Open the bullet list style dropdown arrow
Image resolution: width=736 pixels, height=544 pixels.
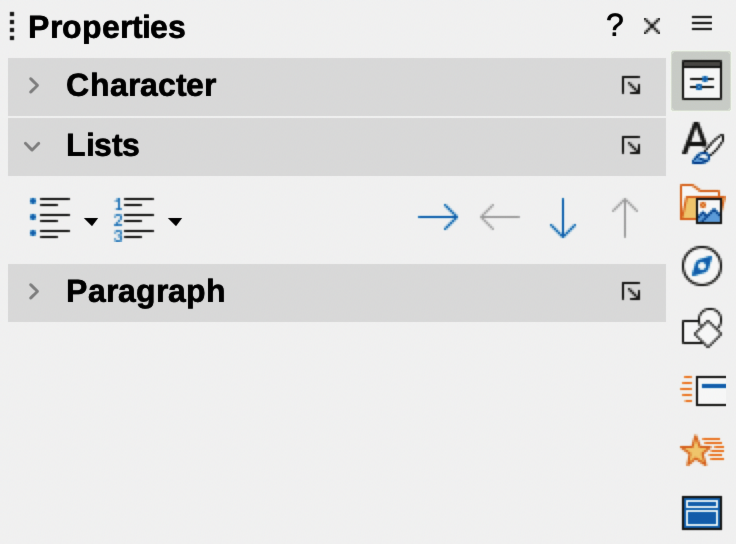tap(91, 221)
